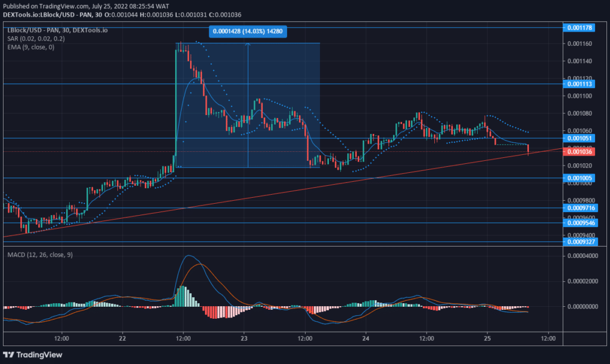
Task: Click the 0.001160 price axis value
Action: tap(580, 43)
